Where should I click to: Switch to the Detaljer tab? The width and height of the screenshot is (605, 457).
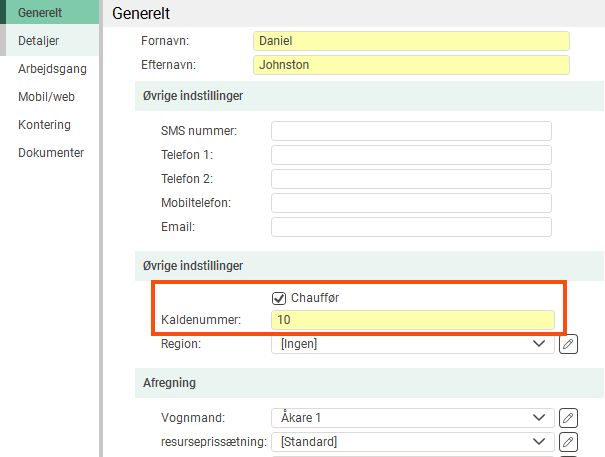(39, 41)
